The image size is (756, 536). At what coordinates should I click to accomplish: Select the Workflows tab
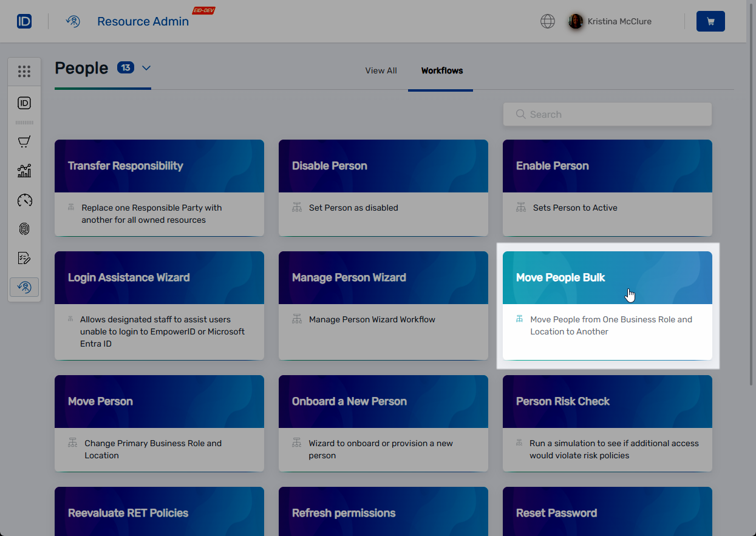(441, 70)
